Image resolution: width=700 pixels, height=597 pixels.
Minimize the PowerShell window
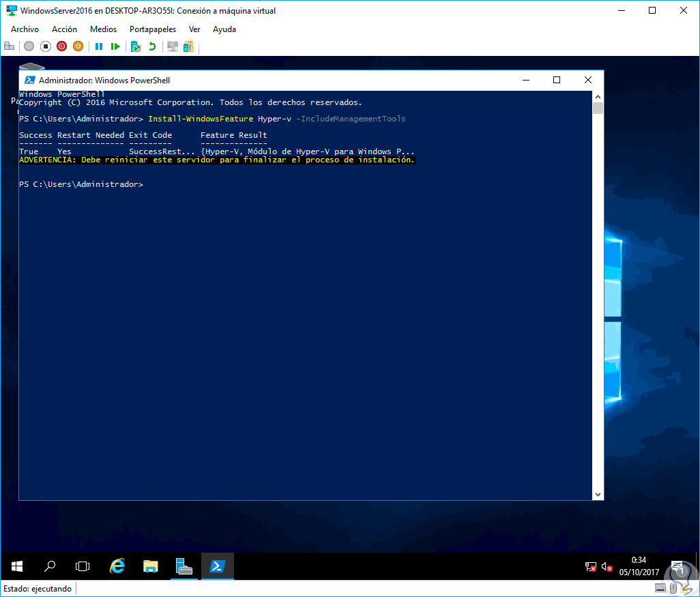pos(526,80)
